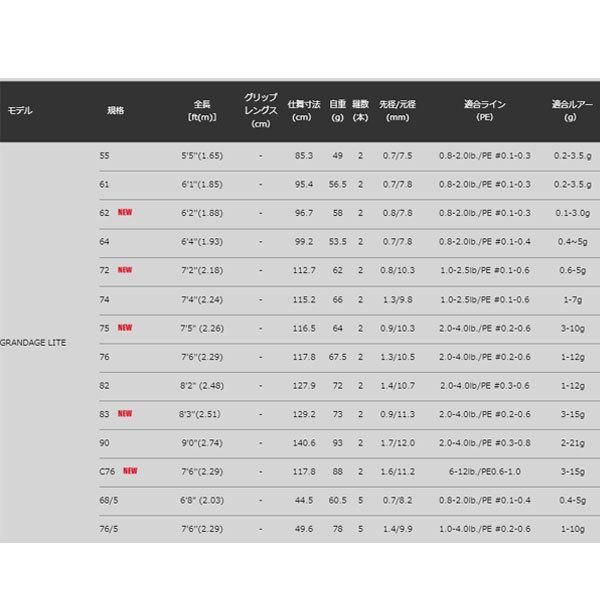
Task: Click the モデル column header
Action: point(21,110)
